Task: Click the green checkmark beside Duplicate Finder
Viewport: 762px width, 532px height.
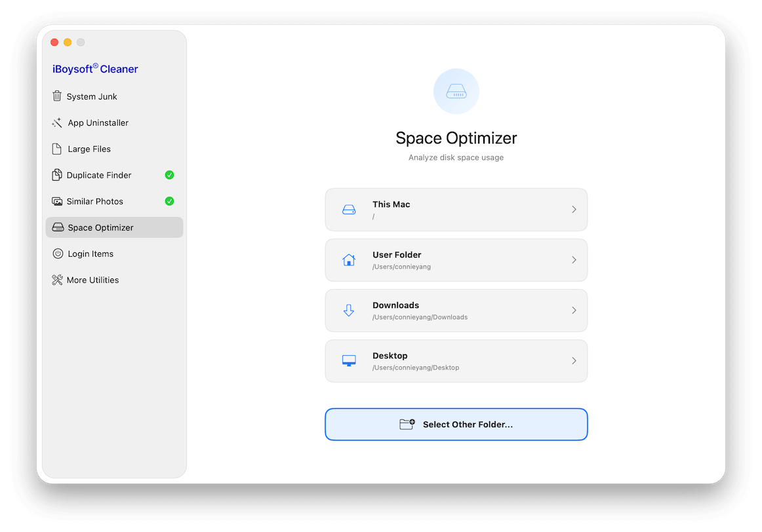Action: point(169,175)
